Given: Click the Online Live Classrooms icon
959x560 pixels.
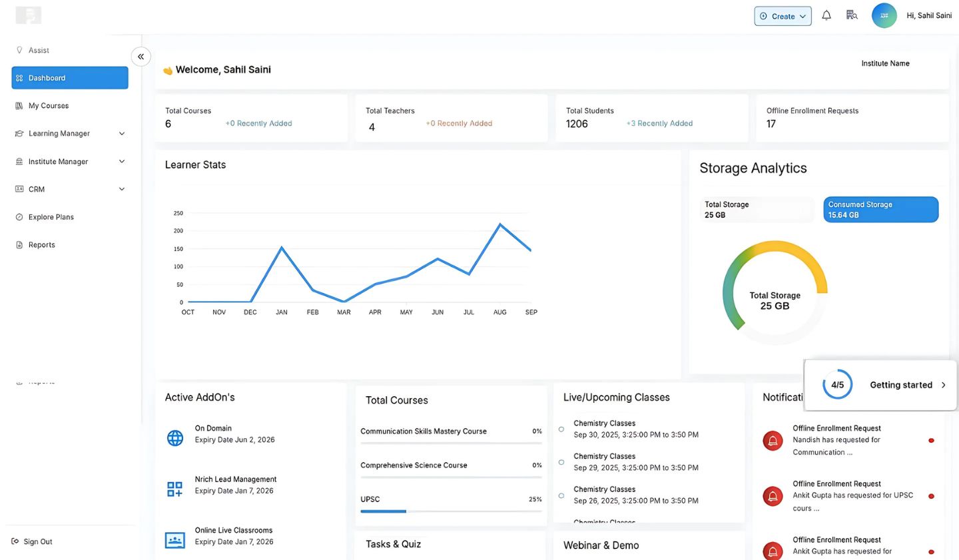Looking at the screenshot, I should (x=175, y=540).
